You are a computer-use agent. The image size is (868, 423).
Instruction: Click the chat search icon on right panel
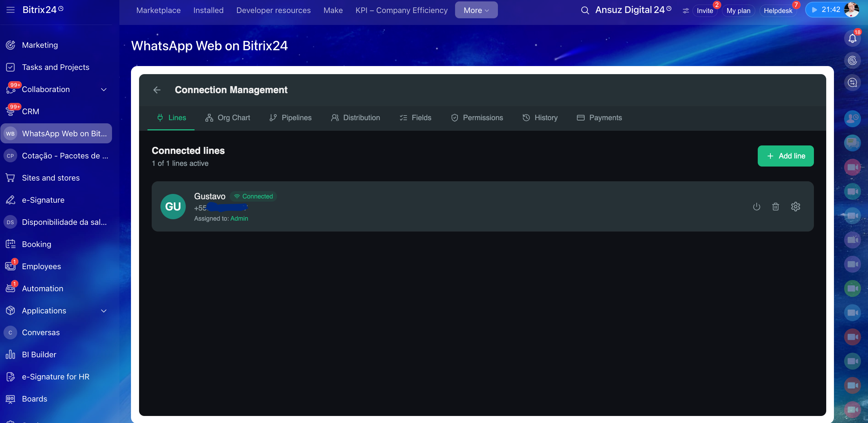[x=852, y=83]
